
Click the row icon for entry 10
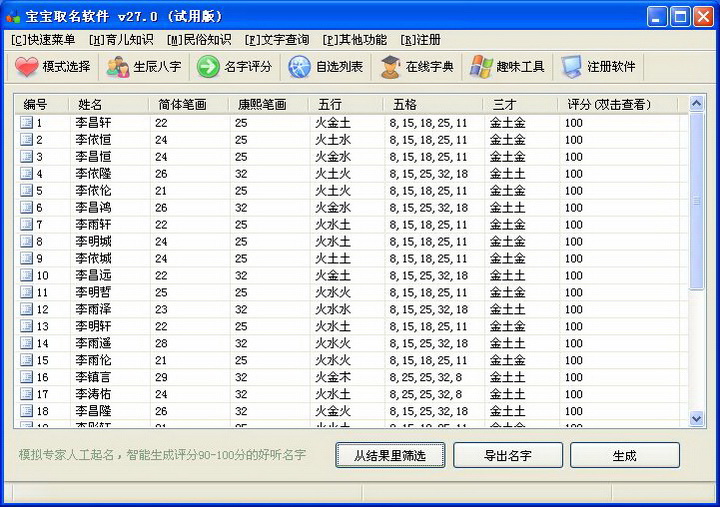(27, 276)
